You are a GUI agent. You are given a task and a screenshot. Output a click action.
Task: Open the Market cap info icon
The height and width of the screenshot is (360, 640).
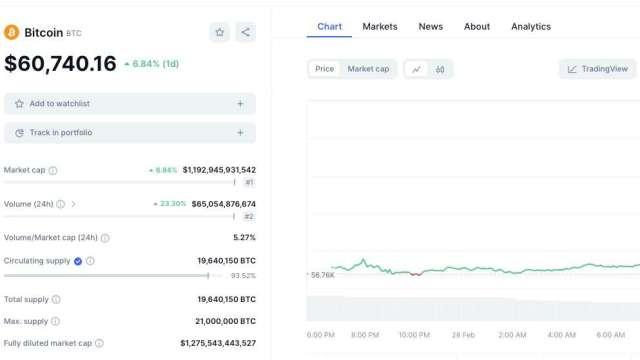coord(53,171)
